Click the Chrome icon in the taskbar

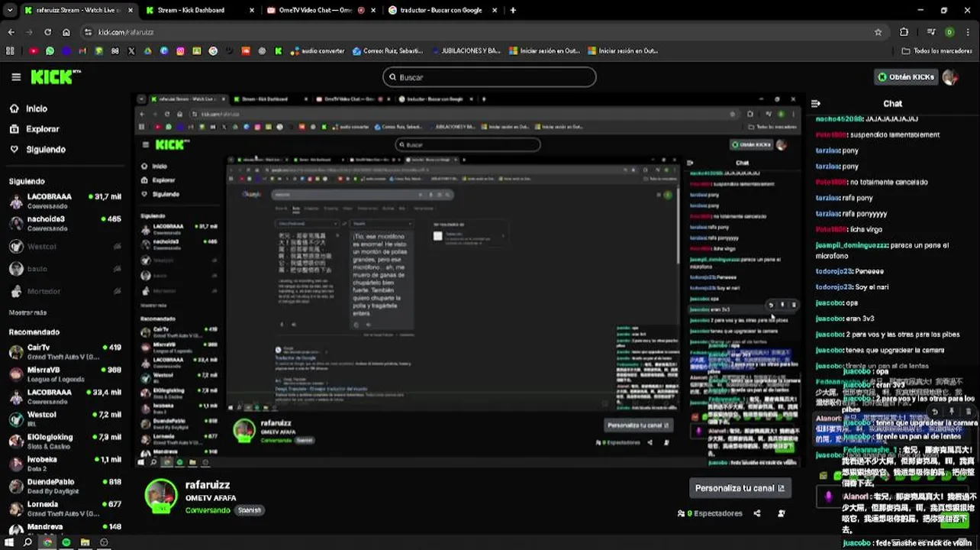47,542
